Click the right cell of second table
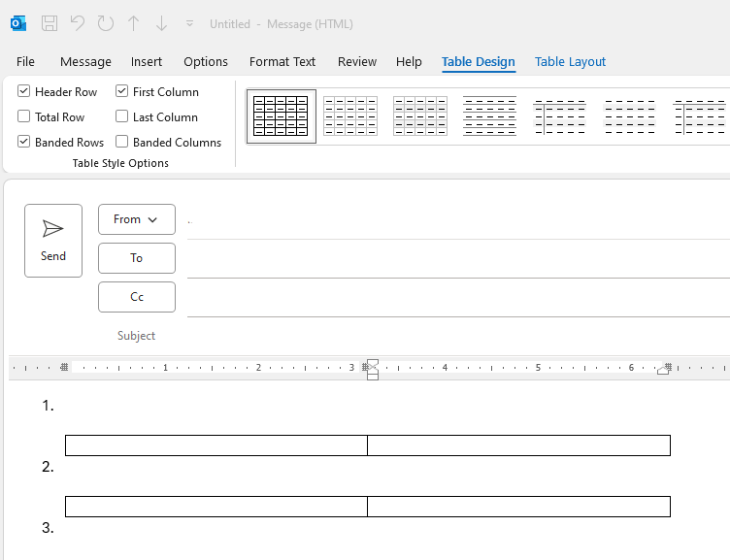The width and height of the screenshot is (730, 560). pos(518,507)
